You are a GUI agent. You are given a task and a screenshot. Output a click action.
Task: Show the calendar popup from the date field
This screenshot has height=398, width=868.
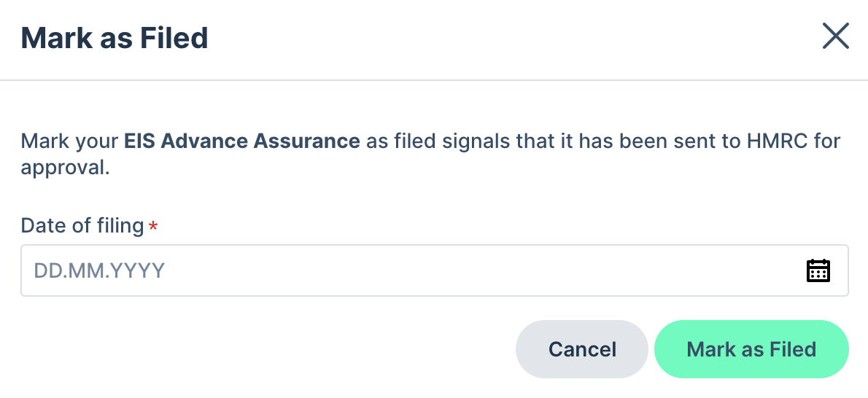pos(818,270)
